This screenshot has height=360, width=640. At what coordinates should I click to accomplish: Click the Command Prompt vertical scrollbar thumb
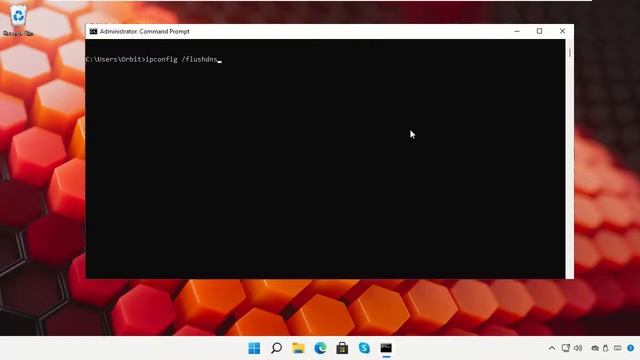[x=569, y=53]
